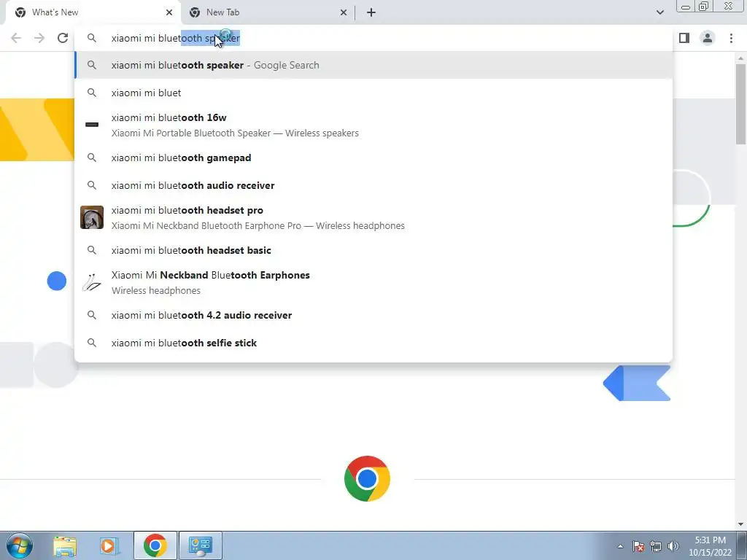Expand the tab search chevron

(659, 12)
